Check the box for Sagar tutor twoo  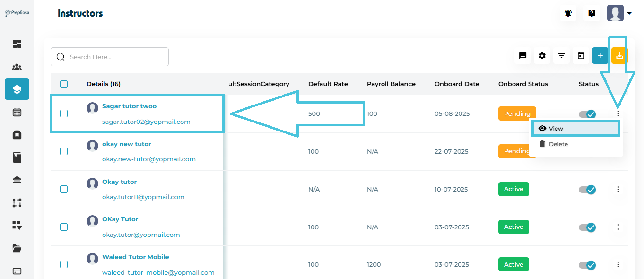(x=64, y=113)
